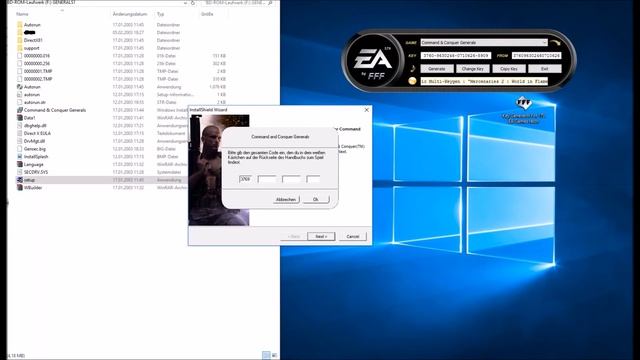Select the setup application icon

click(20, 180)
